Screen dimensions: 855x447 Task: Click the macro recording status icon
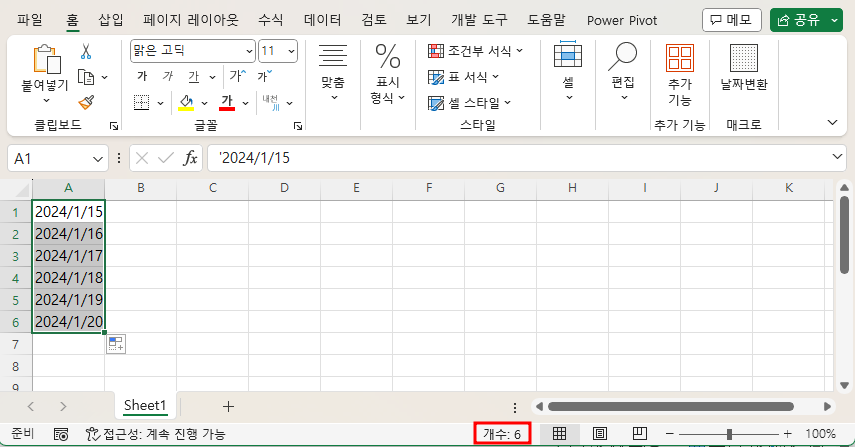pyautogui.click(x=61, y=434)
